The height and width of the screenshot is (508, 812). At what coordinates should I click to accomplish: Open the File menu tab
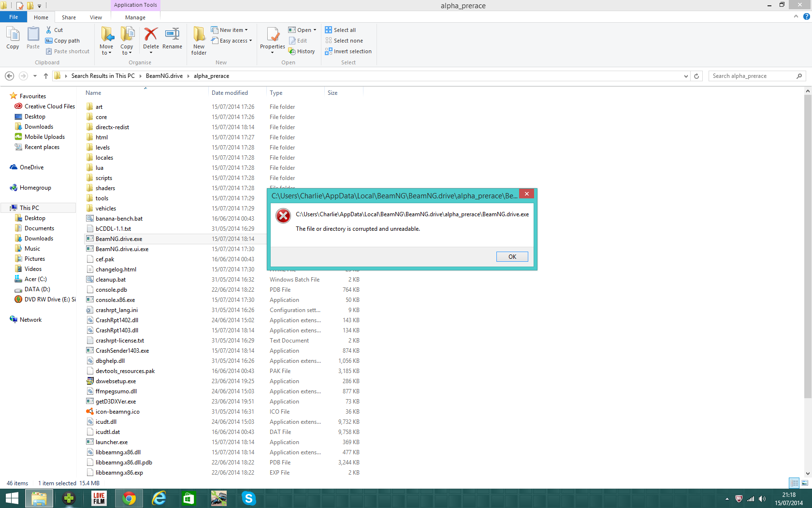(14, 17)
